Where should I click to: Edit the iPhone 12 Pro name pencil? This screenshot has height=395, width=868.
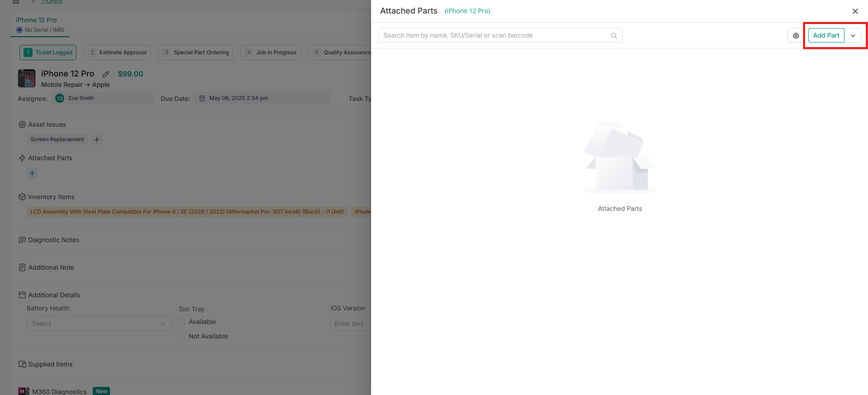click(106, 74)
